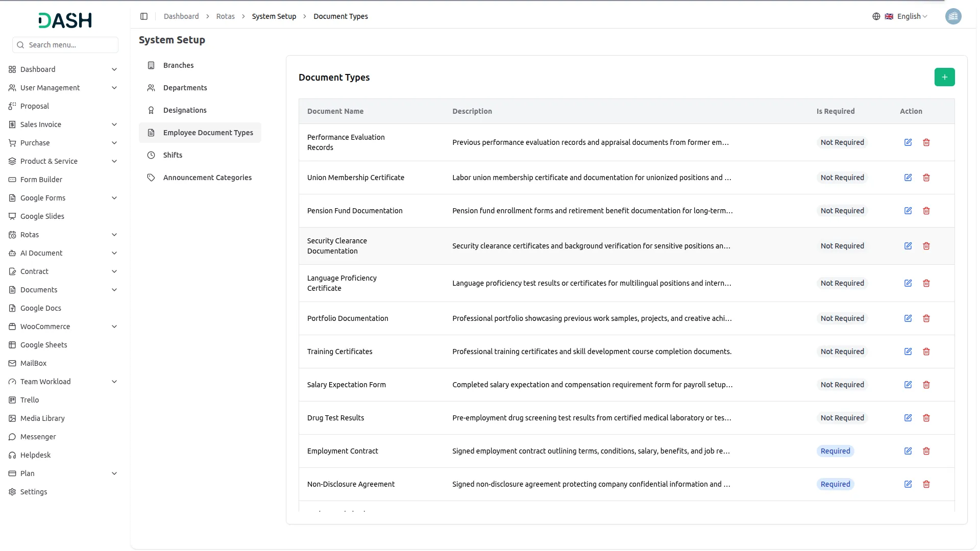Switch to the Announcement Categories section
Viewport: 980px width, 551px height.
click(x=207, y=178)
